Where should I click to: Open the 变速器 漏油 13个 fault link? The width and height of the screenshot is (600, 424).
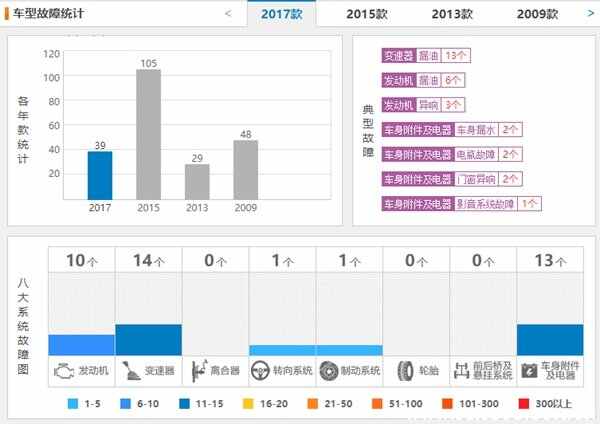coord(426,56)
